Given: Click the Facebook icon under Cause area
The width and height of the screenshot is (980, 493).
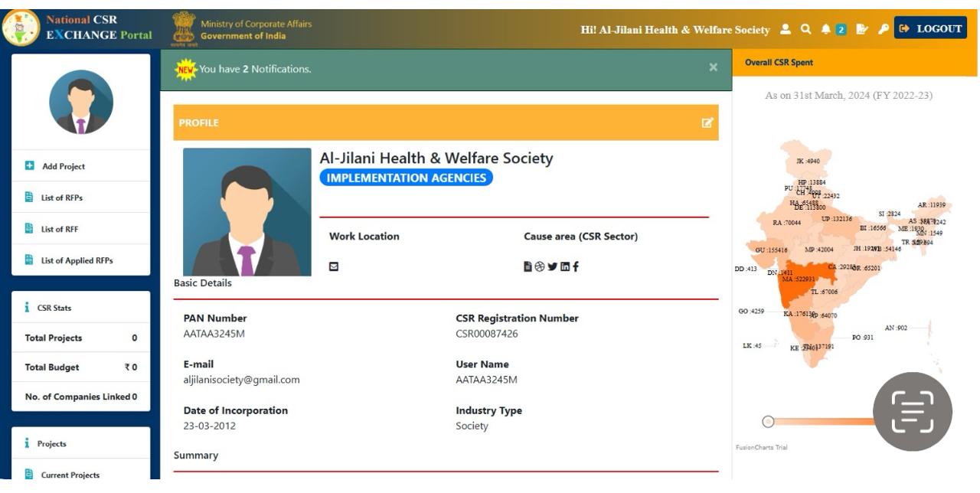Looking at the screenshot, I should click(576, 266).
